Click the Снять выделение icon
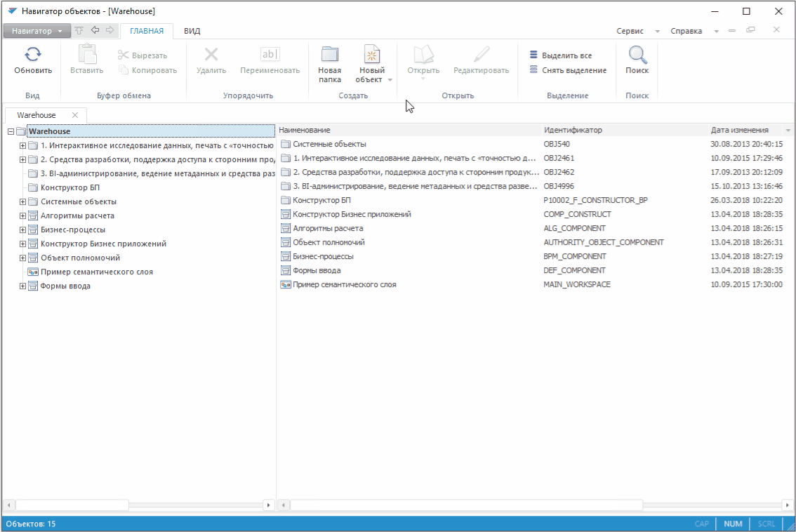 533,69
